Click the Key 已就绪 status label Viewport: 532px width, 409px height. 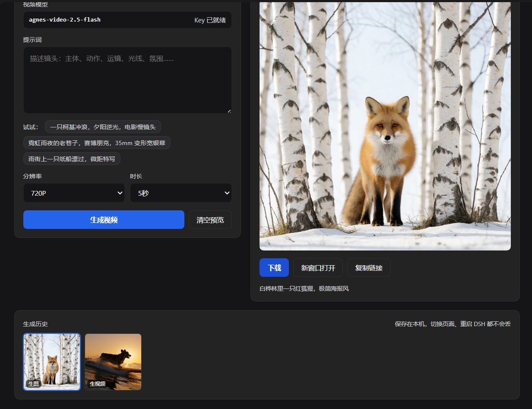[210, 20]
